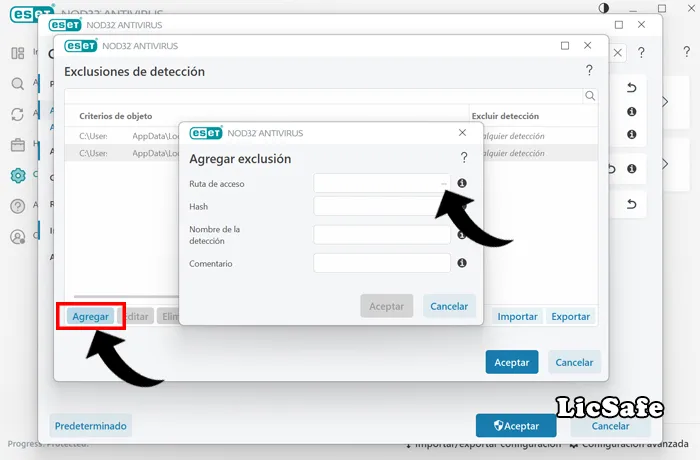The height and width of the screenshot is (460, 700).
Task: Click the topmost revert arrow in settings panel
Action: (631, 88)
